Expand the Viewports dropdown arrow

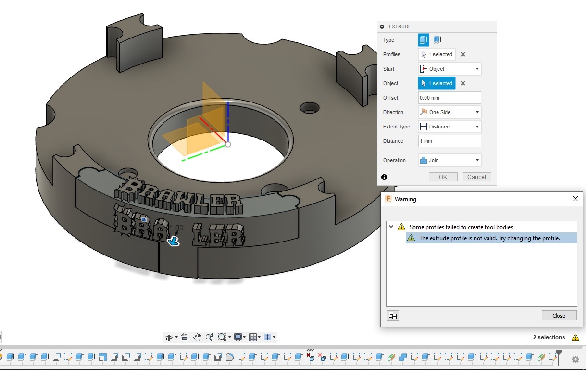274,337
